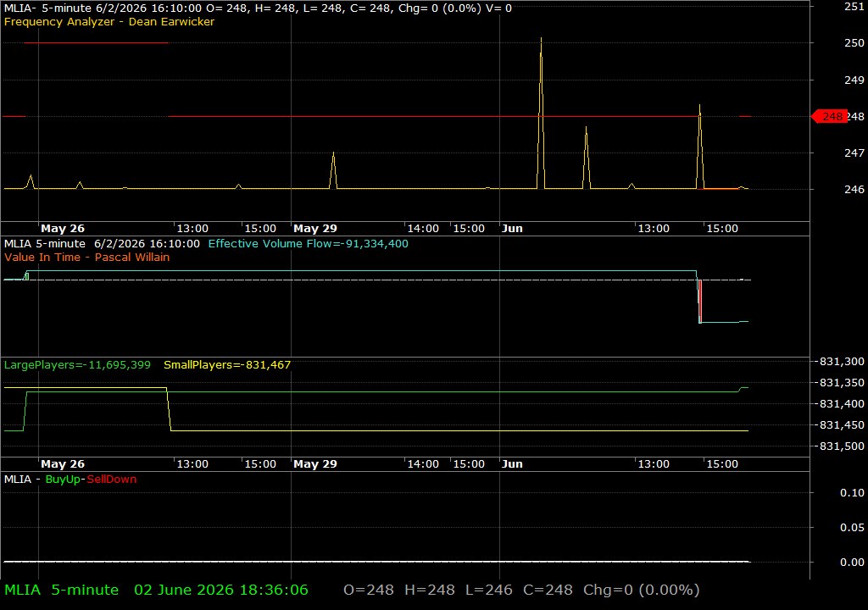Click the 'L=246' status bar value
Image resolution: width=868 pixels, height=610 pixels.
click(489, 590)
